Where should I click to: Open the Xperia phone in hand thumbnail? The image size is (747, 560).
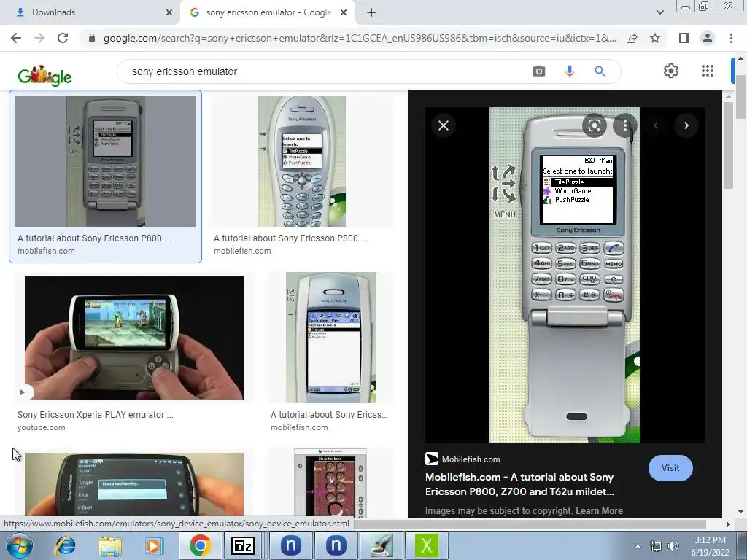pos(134,484)
